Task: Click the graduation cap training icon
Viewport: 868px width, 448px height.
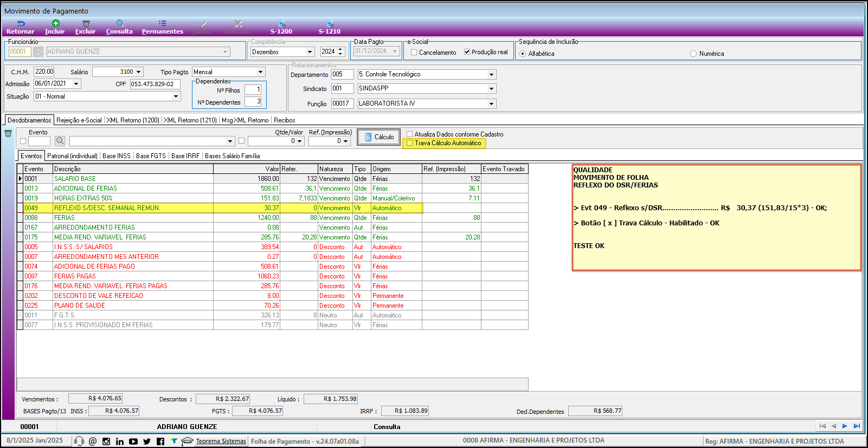Action: (188, 441)
